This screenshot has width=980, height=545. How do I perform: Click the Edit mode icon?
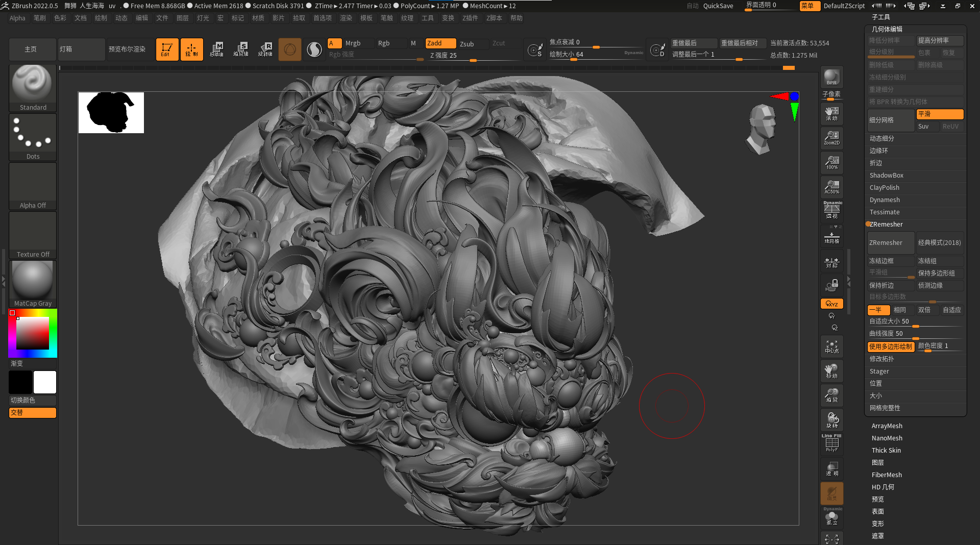point(167,49)
